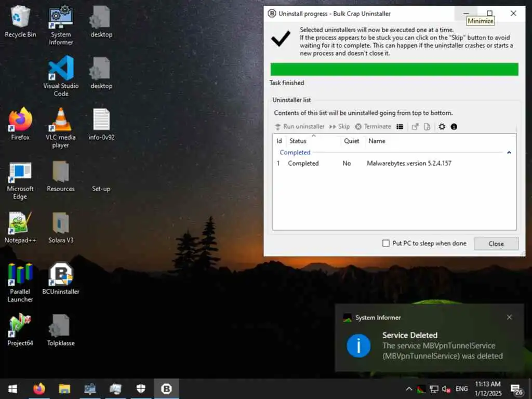
Task: Click the taskbar clock showing 11:13 AM
Action: [487, 389]
